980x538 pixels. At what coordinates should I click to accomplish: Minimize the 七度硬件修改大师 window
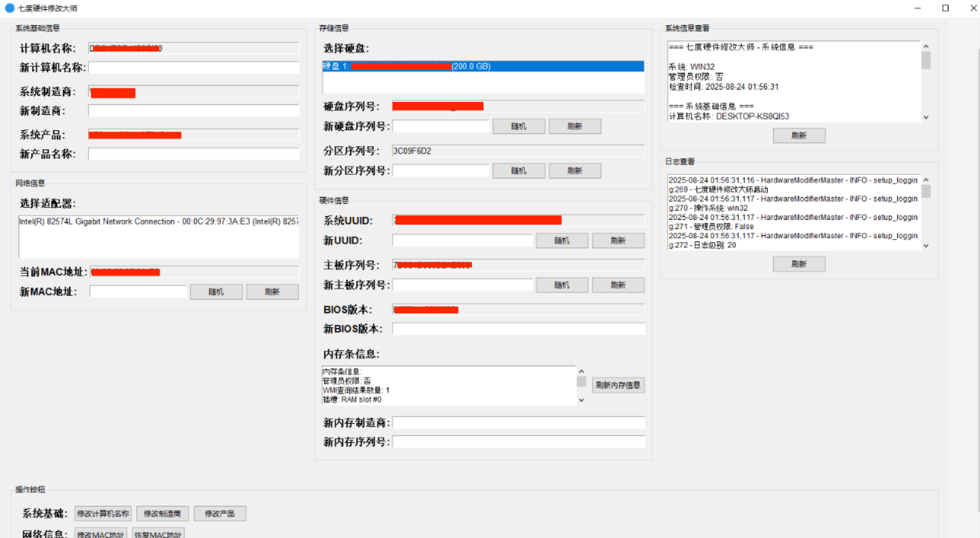[x=918, y=8]
